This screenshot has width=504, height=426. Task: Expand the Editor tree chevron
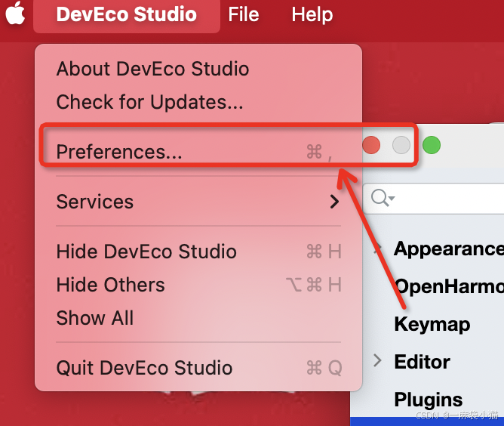(x=378, y=362)
